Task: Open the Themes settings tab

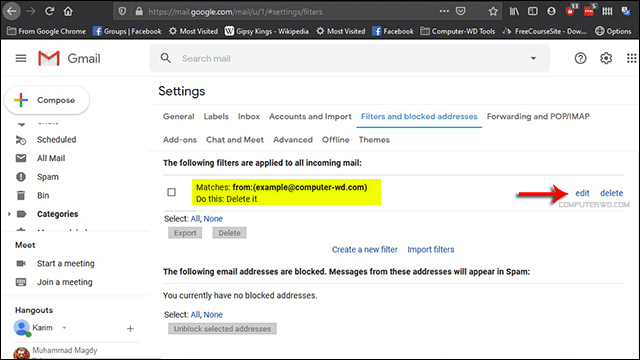Action: click(x=374, y=140)
